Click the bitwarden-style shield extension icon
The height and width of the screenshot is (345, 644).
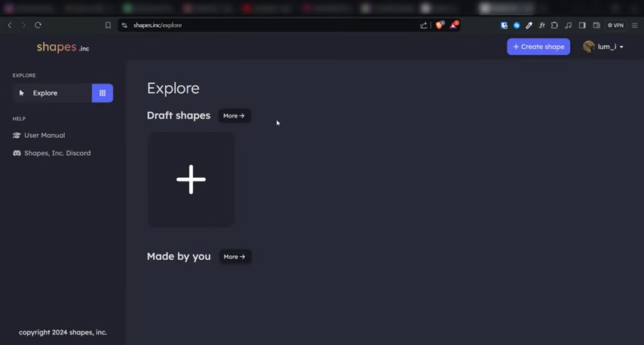click(x=504, y=26)
